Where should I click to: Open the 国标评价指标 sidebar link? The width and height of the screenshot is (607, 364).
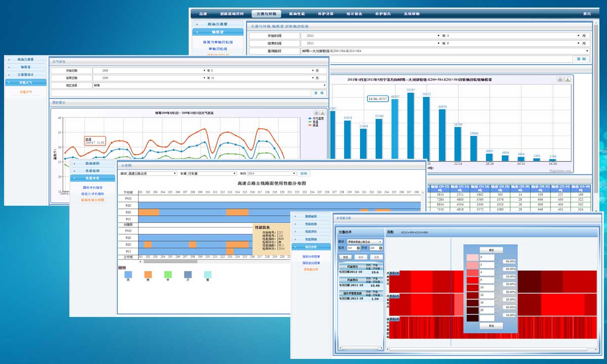(x=93, y=188)
